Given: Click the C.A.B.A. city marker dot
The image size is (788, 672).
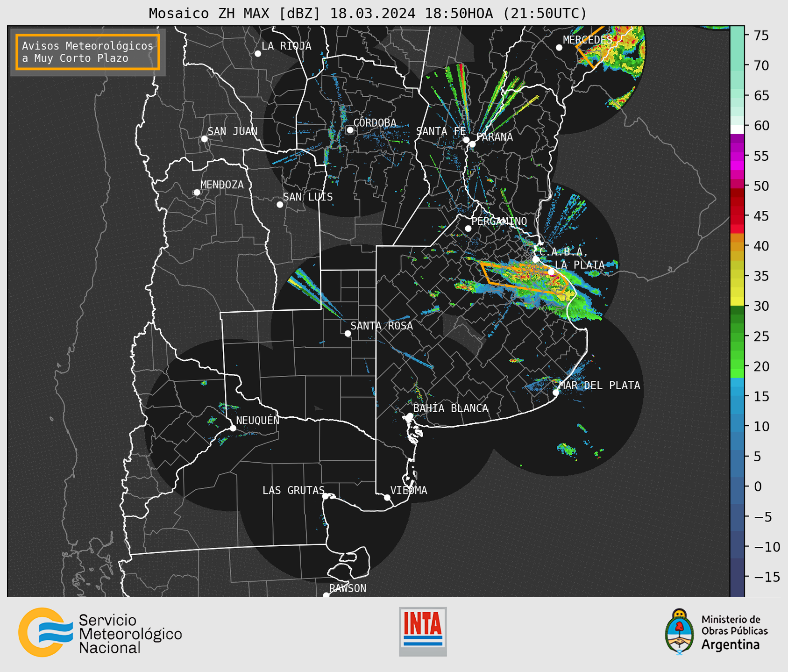Looking at the screenshot, I should coord(536,259).
